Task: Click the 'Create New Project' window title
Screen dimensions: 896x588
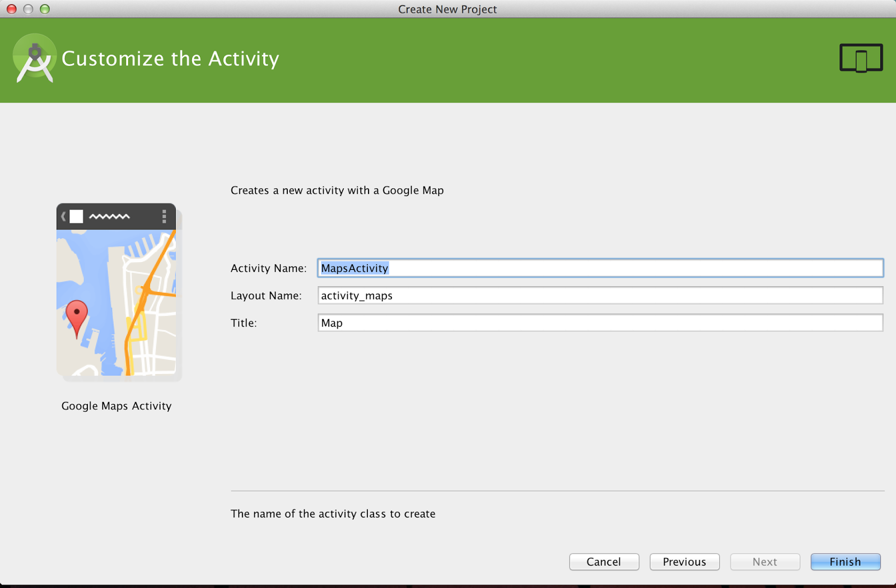Action: (x=447, y=10)
